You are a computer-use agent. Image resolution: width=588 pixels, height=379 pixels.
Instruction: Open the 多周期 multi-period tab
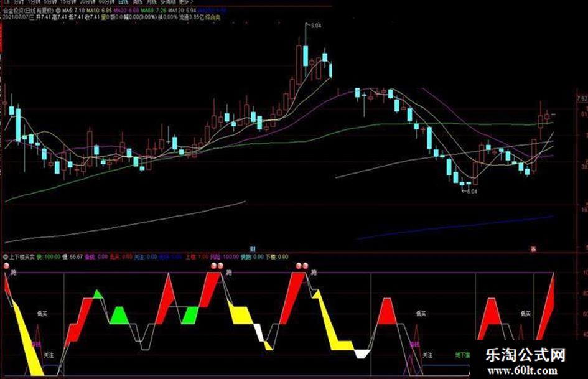click(x=168, y=2)
